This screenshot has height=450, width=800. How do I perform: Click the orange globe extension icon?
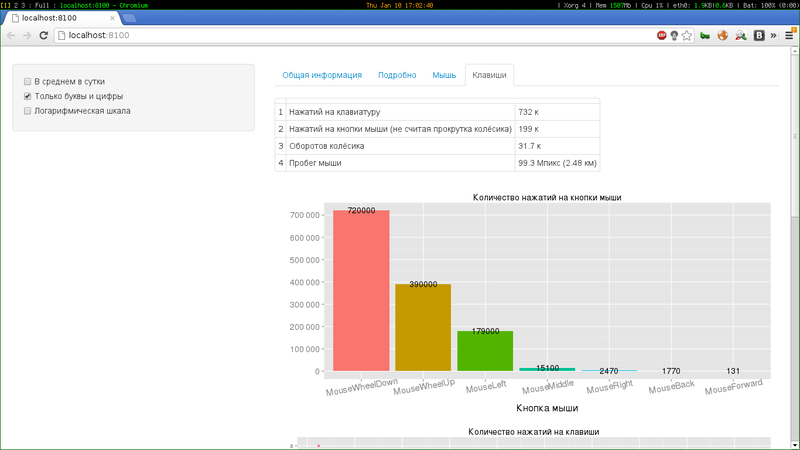click(722, 35)
